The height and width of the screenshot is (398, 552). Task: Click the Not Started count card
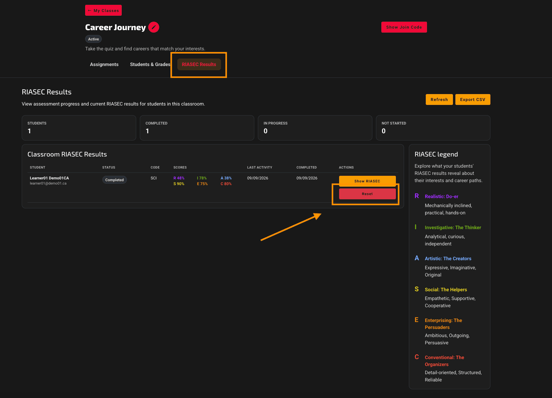433,128
